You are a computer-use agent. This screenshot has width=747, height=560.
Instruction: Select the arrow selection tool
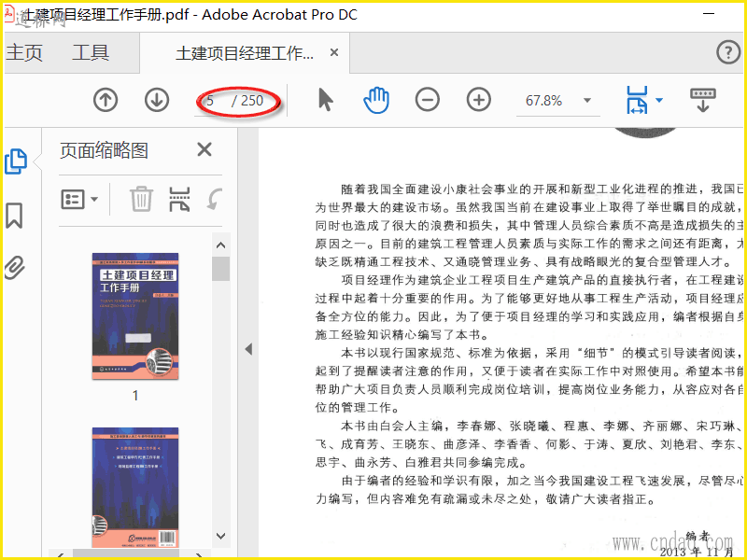(325, 100)
